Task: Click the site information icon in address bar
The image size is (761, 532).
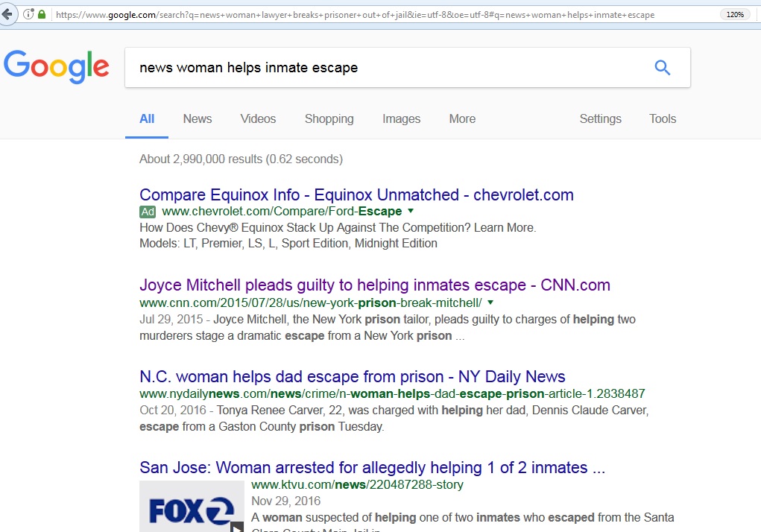Action: pyautogui.click(x=28, y=14)
